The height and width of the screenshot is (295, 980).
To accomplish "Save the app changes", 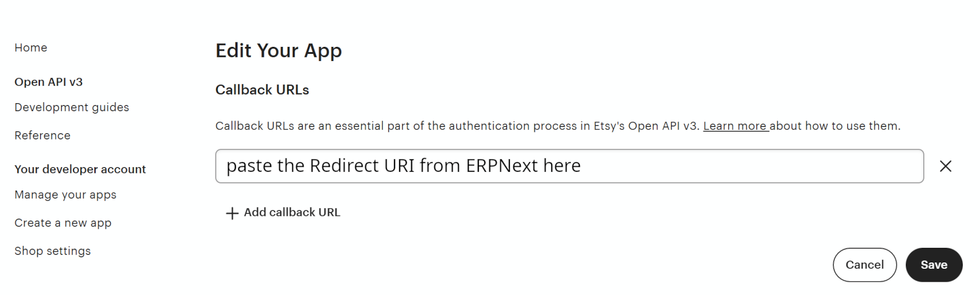I will click(934, 265).
